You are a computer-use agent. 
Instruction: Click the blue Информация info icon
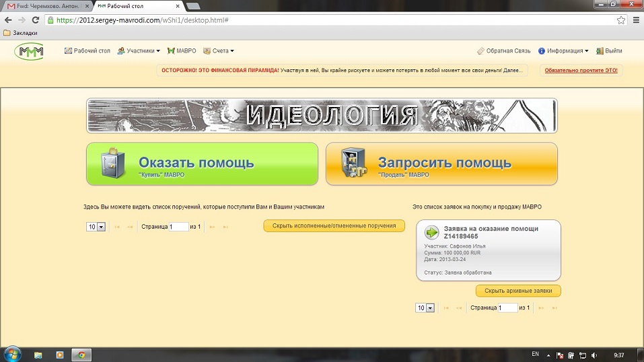point(542,51)
